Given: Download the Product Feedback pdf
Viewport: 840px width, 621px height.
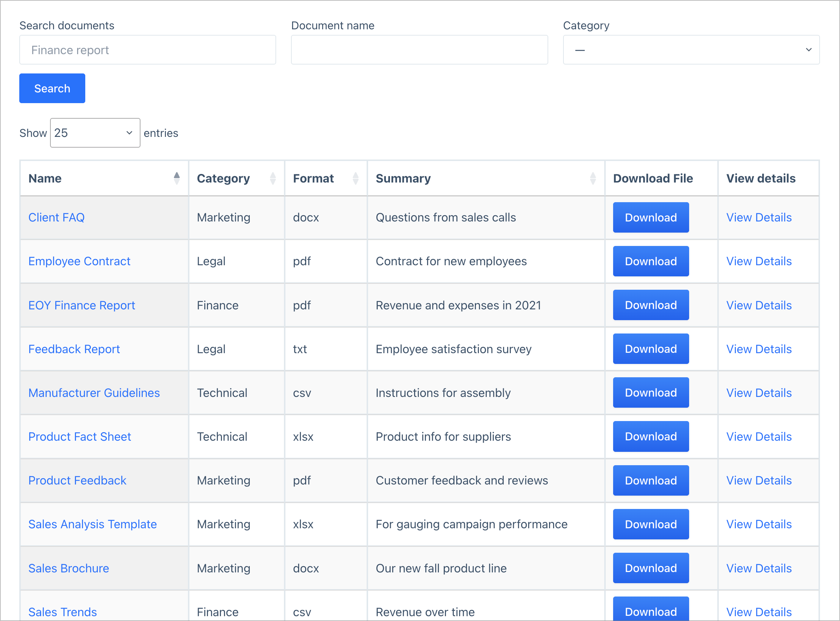Looking at the screenshot, I should [651, 480].
